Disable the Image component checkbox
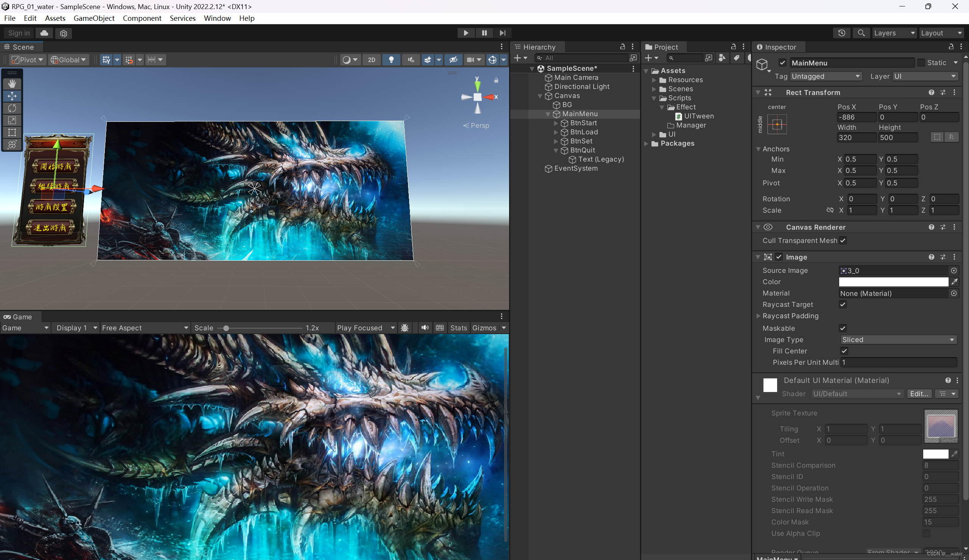 (779, 257)
